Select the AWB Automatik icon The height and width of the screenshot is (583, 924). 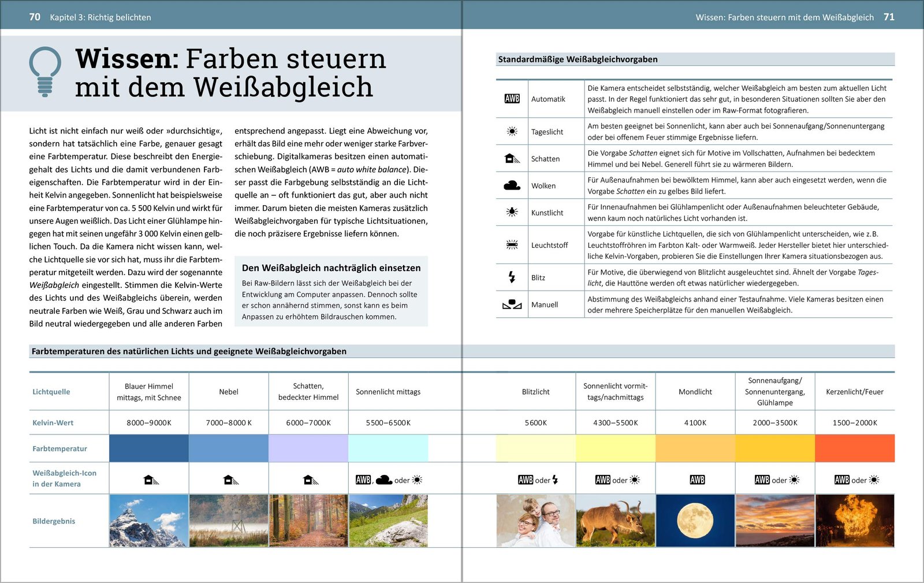click(x=511, y=98)
